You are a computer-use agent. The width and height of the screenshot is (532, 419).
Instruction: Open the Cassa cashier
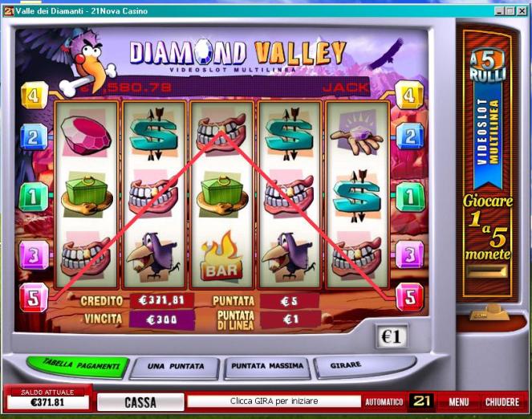140,402
